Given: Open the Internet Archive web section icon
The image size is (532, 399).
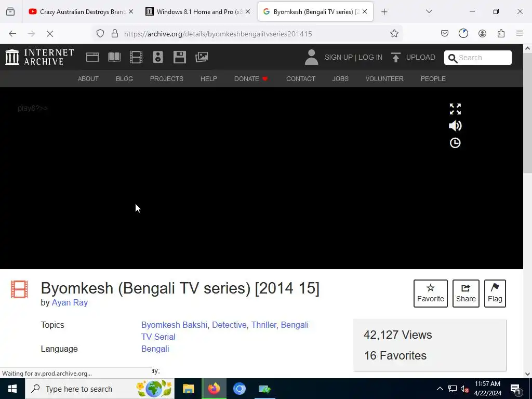Looking at the screenshot, I should pyautogui.click(x=92, y=57).
